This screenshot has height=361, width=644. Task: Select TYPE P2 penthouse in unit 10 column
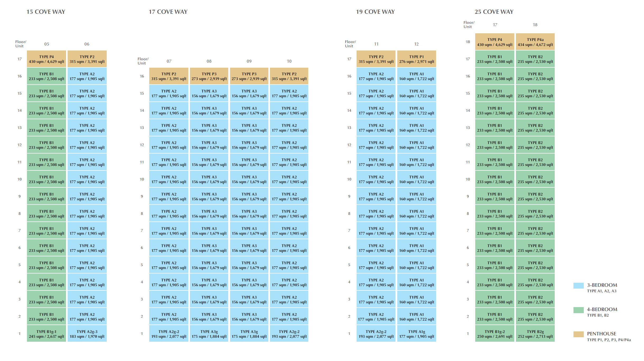pyautogui.click(x=289, y=76)
